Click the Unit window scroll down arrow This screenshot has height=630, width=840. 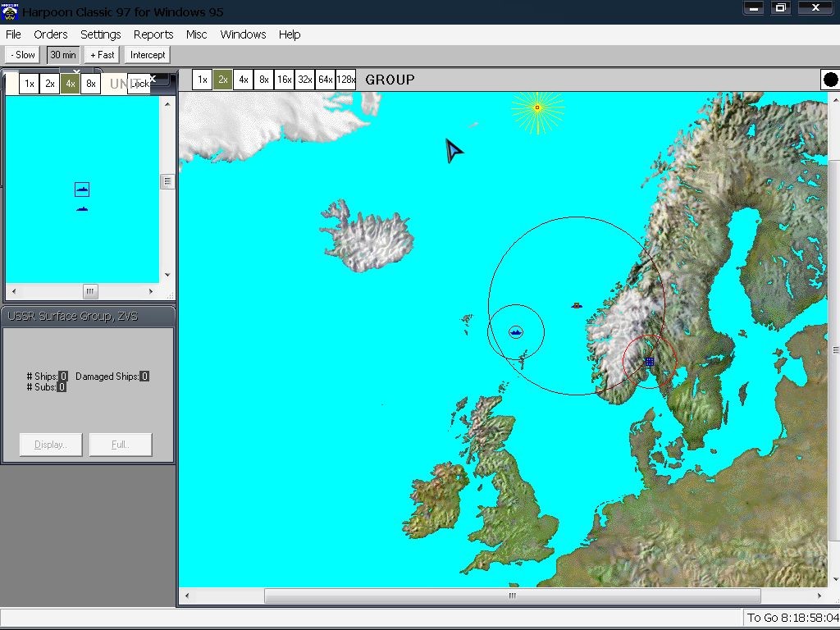coord(167,276)
